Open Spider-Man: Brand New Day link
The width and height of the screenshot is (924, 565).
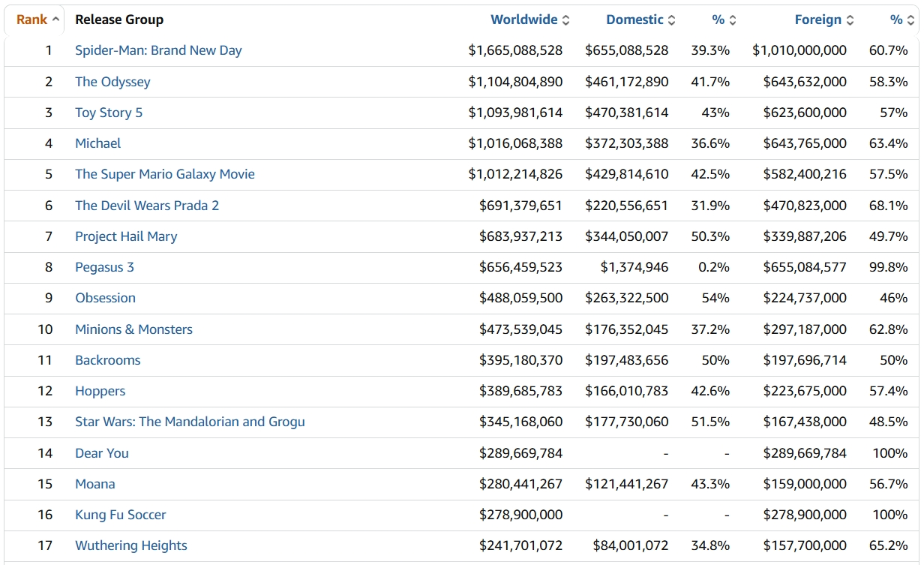(158, 50)
